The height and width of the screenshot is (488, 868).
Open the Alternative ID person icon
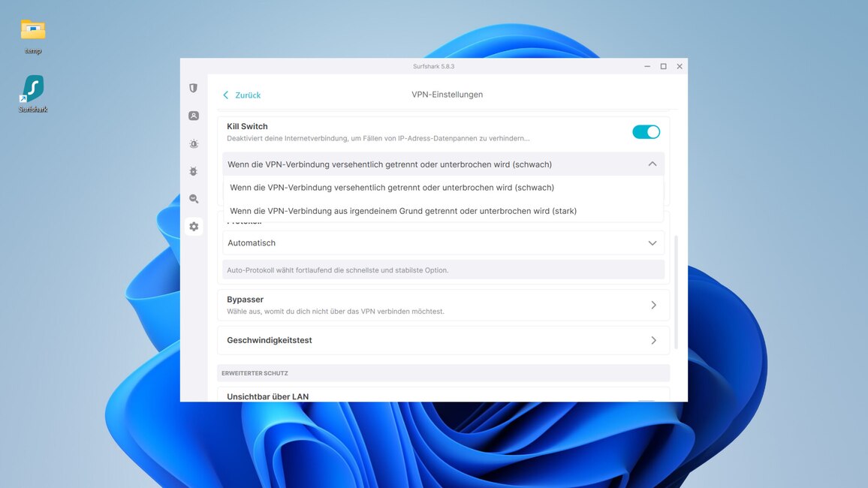click(194, 116)
